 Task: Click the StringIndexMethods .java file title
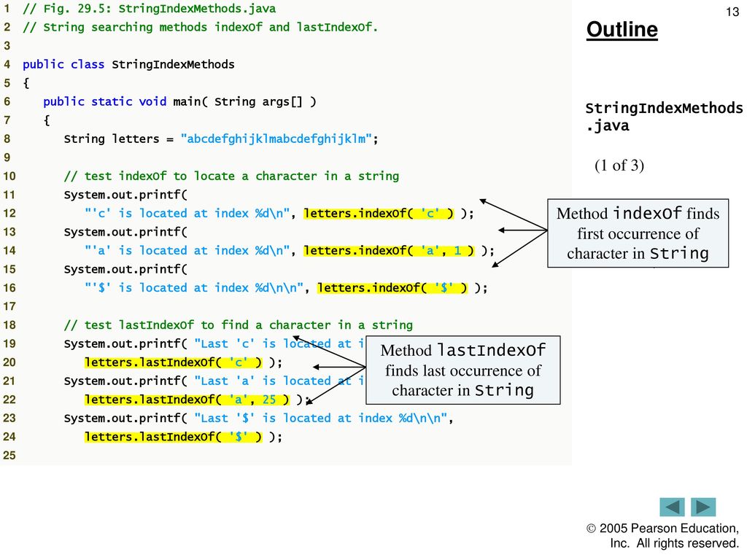tap(664, 117)
